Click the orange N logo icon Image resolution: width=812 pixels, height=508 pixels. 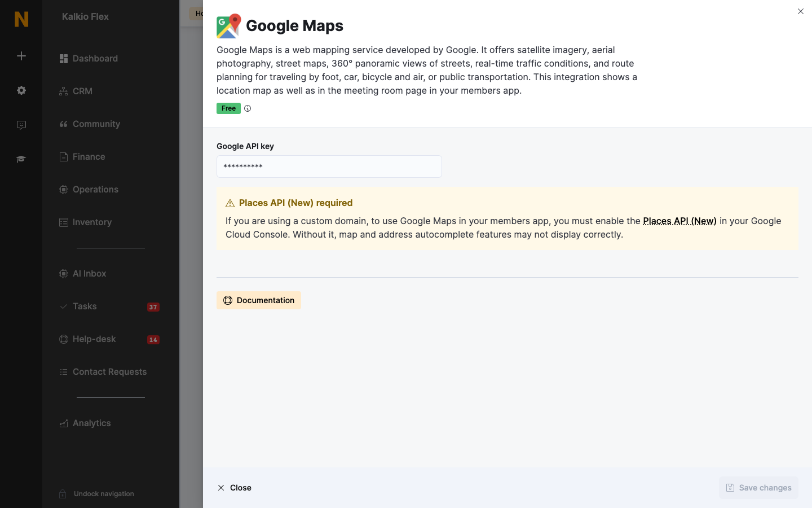pyautogui.click(x=21, y=19)
